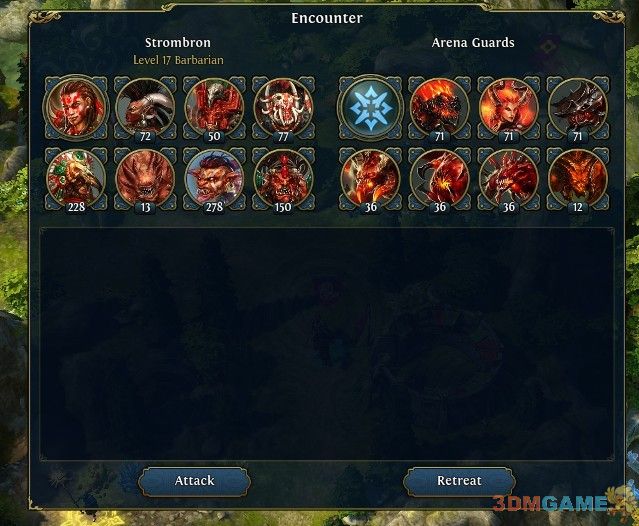Select the shaman unit stack with 228

click(76, 179)
